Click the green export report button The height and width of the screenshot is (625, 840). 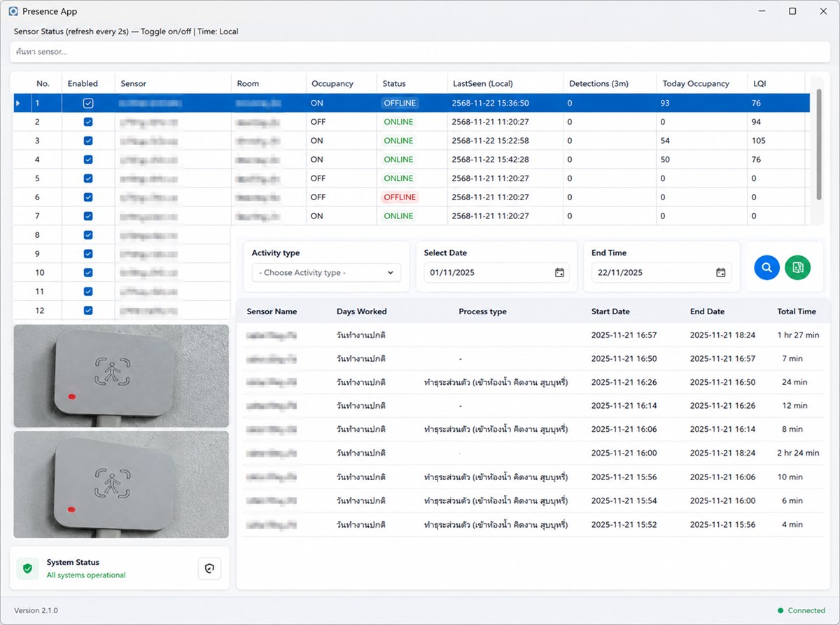797,267
